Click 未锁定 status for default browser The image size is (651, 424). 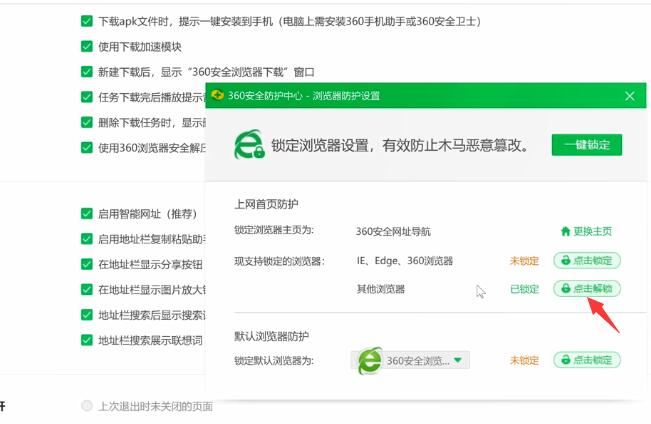click(x=524, y=360)
